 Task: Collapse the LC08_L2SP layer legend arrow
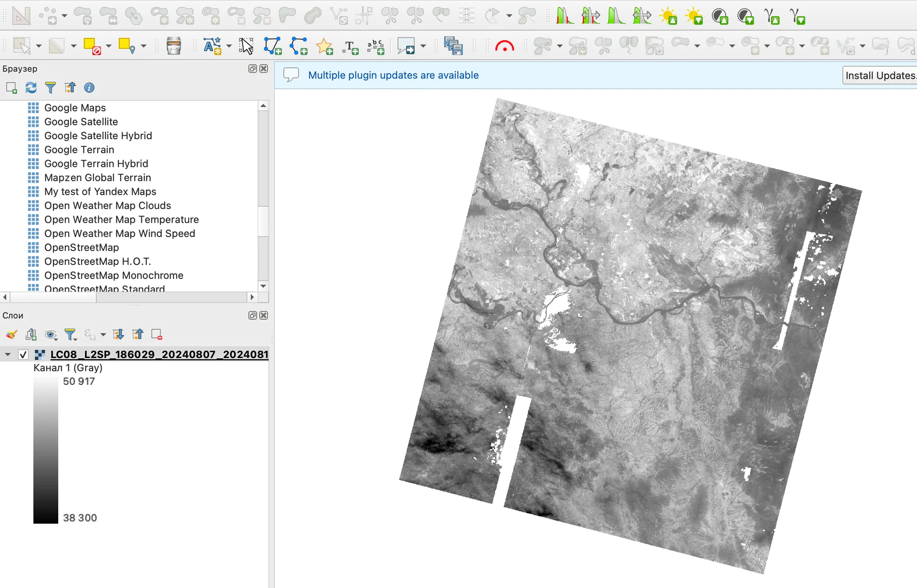[x=8, y=354]
